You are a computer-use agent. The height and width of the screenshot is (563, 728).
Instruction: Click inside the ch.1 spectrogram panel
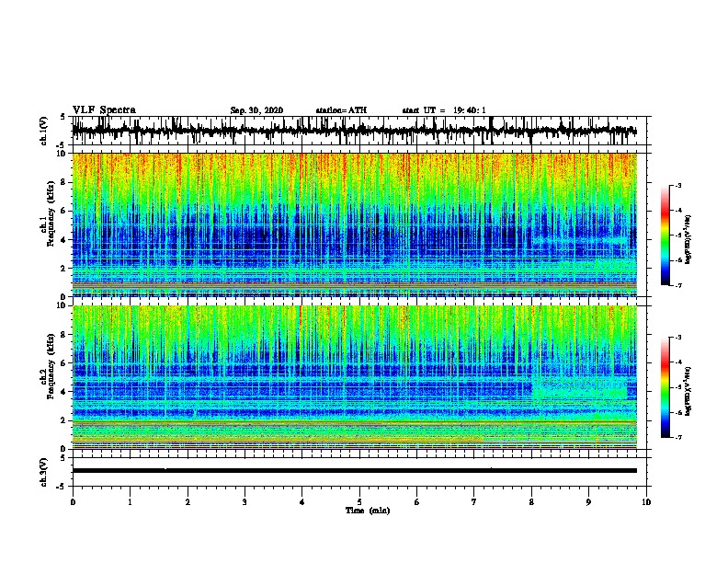click(354, 224)
